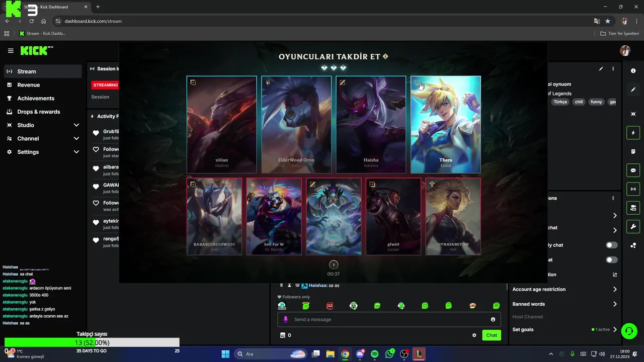Click the Kick logo in dashboard header
This screenshot has width=644, height=362.
[36, 50]
